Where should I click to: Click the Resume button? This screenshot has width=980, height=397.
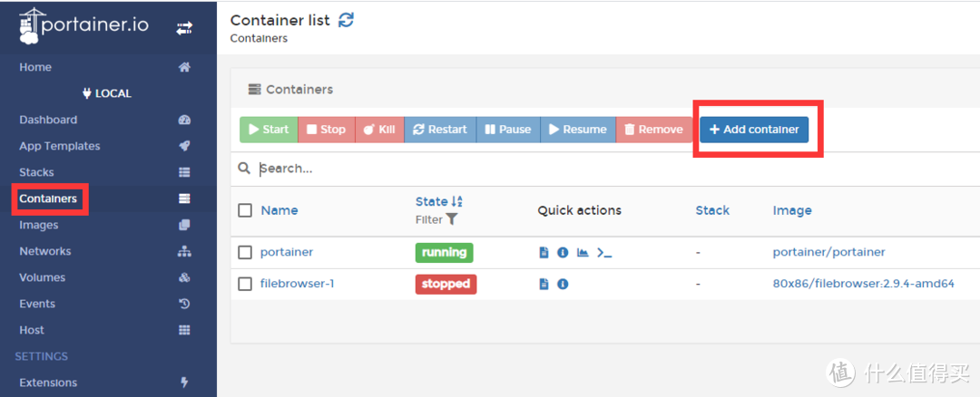pos(578,130)
